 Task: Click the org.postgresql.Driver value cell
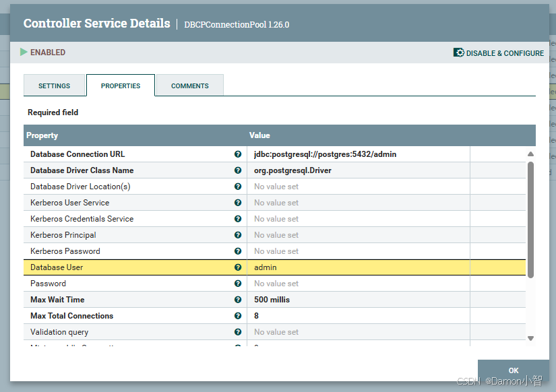click(x=358, y=170)
